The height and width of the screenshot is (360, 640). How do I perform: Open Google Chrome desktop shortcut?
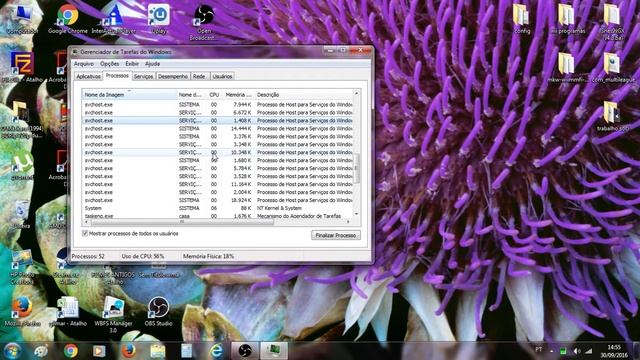[x=68, y=19]
